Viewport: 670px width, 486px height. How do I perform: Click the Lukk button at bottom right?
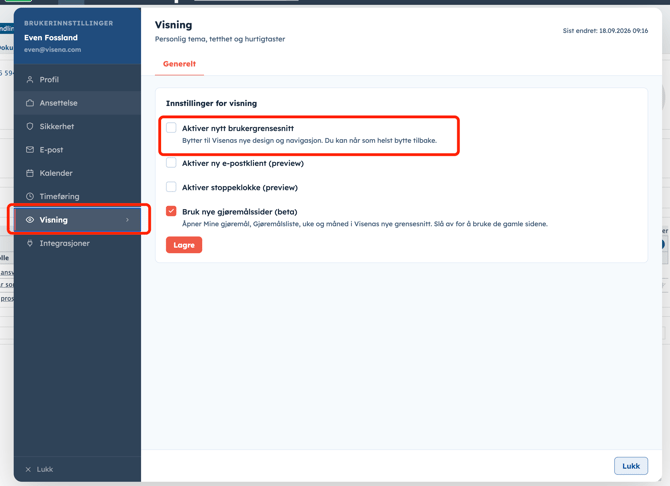tap(631, 466)
